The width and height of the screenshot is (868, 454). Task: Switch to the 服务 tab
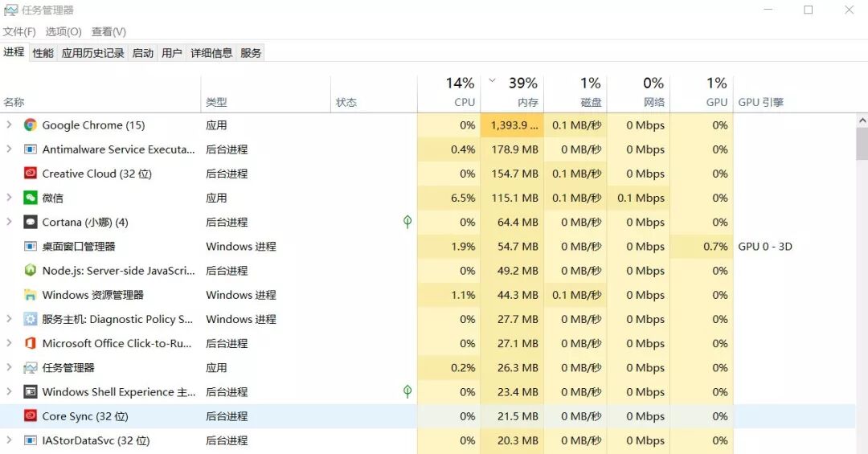251,53
